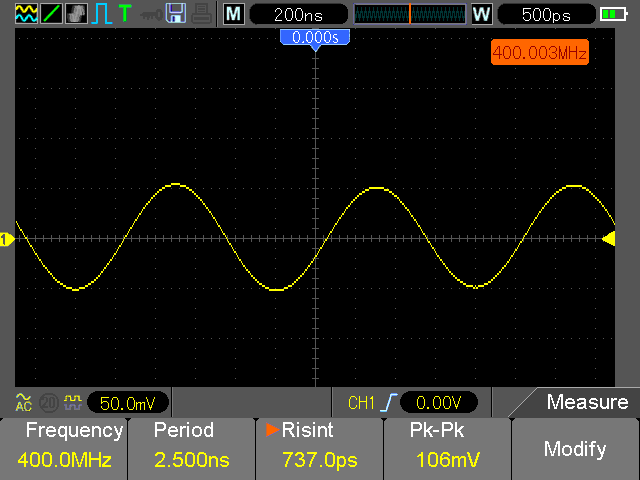Click the 500ps window timebase readout
This screenshot has height=480, width=640.
coord(546,15)
